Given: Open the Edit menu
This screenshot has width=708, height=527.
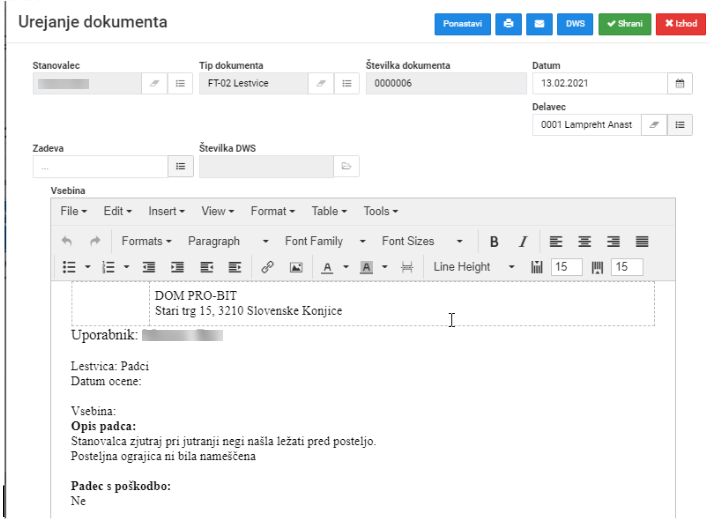Looking at the screenshot, I should pos(117,211).
